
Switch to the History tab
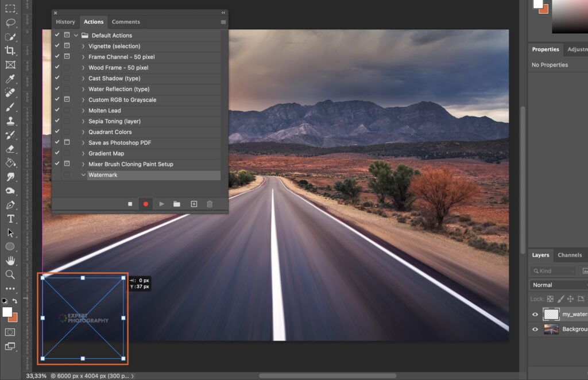(x=65, y=22)
